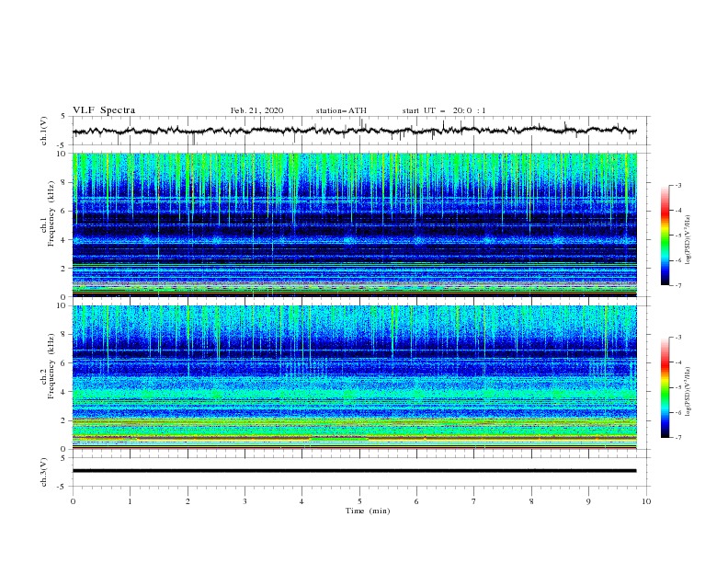Select the log(PSD) label beside ch.1 colorbar
The width and height of the screenshot is (728, 563).
click(688, 240)
